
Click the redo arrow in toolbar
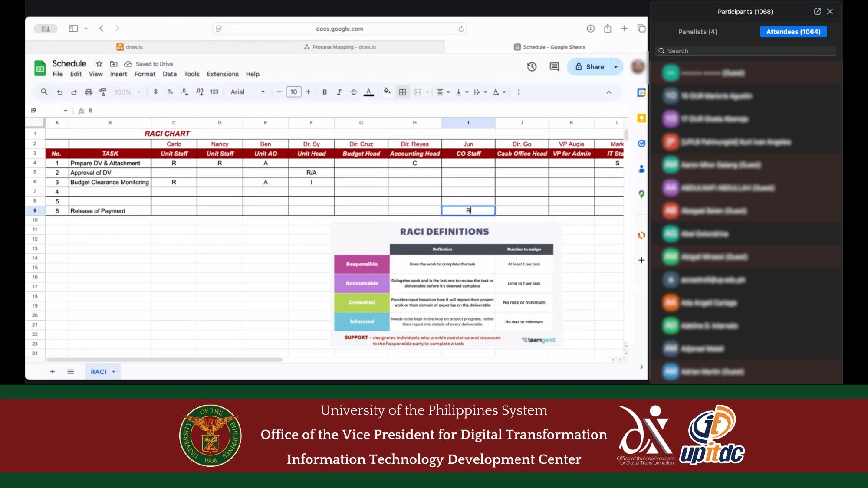coord(74,92)
